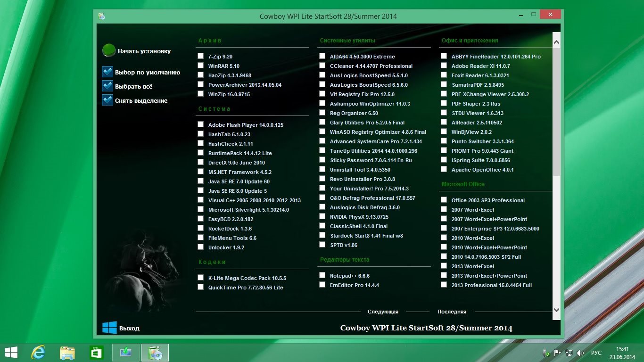Open the Windows Start button on taskbar
Image resolution: width=644 pixels, height=362 pixels.
tap(11, 352)
